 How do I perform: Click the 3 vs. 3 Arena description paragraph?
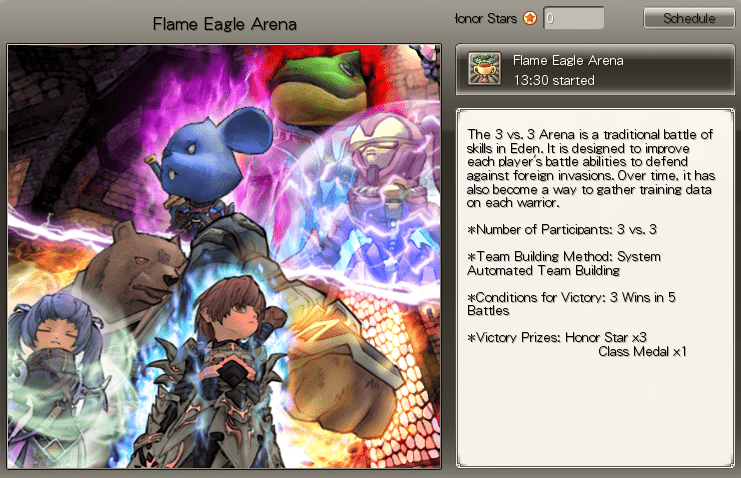591,168
